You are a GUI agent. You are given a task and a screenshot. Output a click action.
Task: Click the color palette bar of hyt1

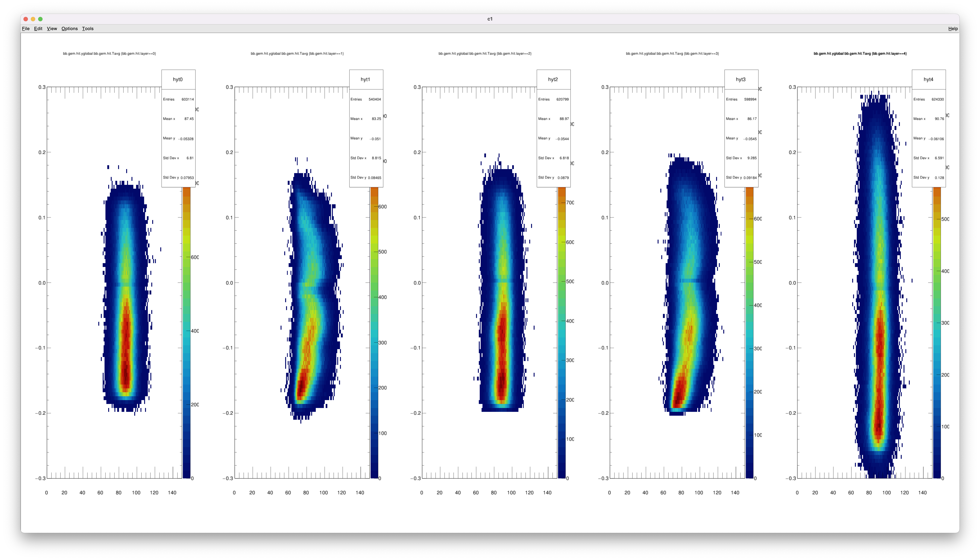click(x=374, y=331)
